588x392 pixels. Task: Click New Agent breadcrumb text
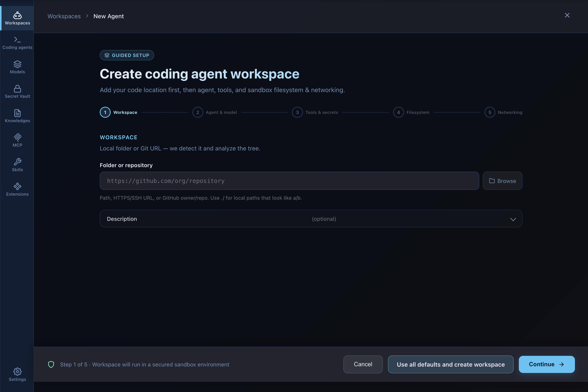pos(109,16)
